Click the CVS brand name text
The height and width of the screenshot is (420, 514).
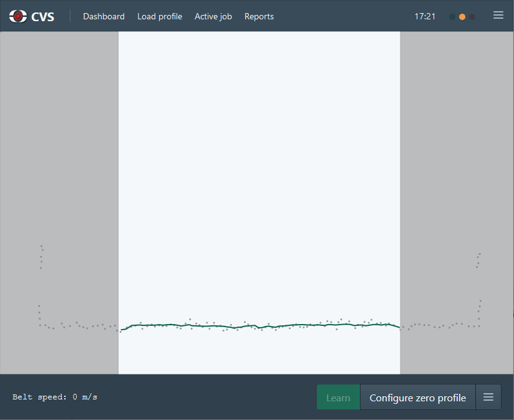coord(42,17)
